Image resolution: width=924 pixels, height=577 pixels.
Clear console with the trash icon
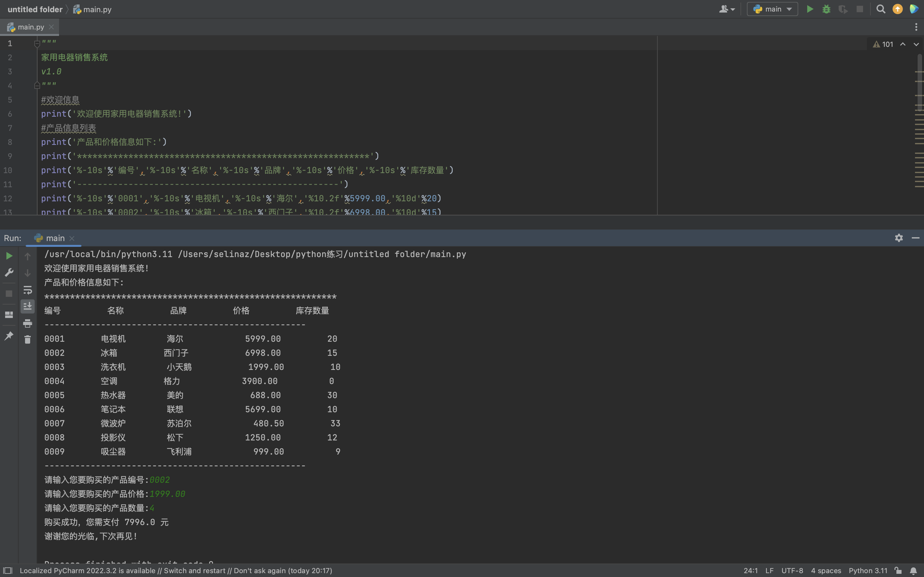pos(28,339)
